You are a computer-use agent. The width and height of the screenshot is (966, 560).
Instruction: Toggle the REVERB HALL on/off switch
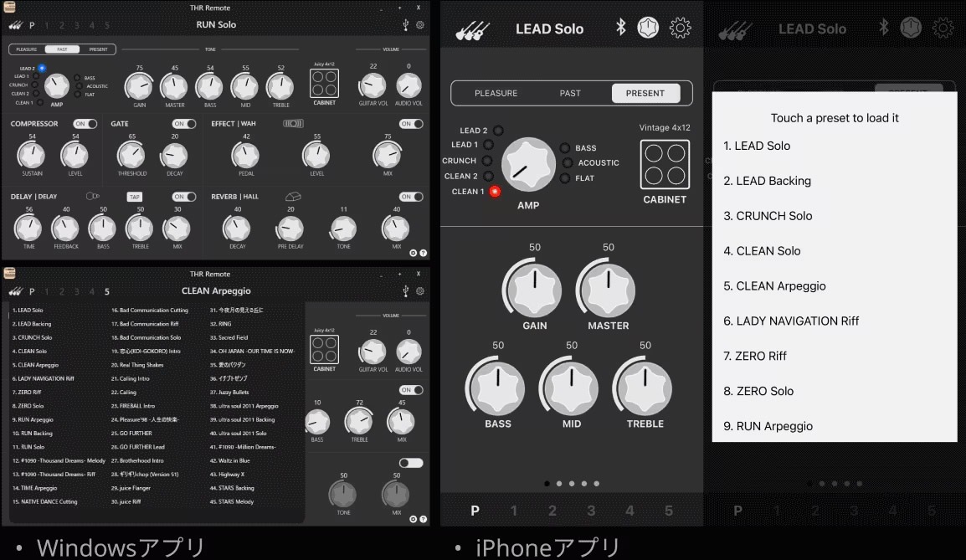click(x=411, y=197)
